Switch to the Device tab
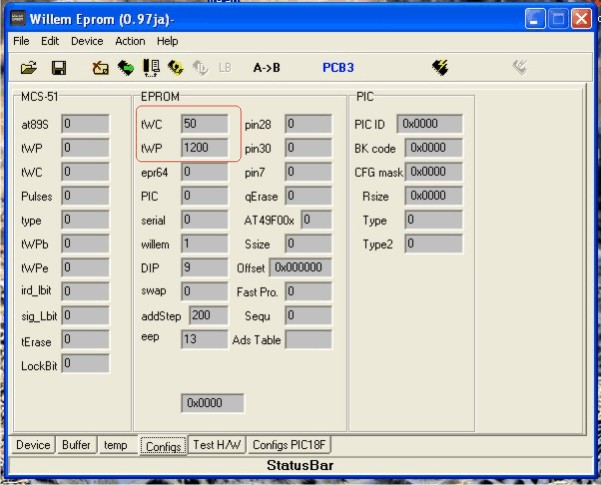 33,445
